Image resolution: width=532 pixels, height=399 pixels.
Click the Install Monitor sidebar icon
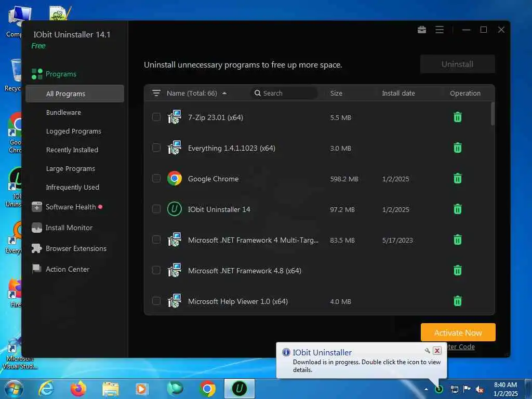pyautogui.click(x=37, y=228)
